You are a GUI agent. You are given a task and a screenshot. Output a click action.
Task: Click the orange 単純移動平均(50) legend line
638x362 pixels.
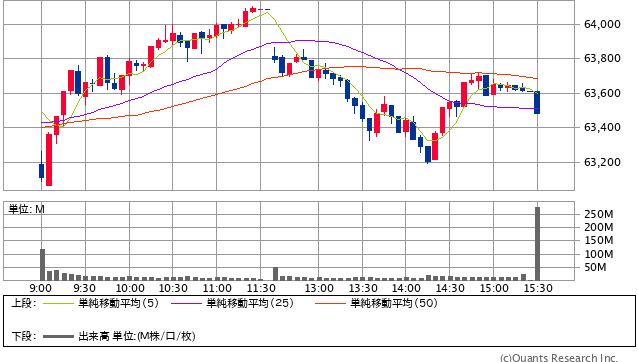[x=330, y=303]
